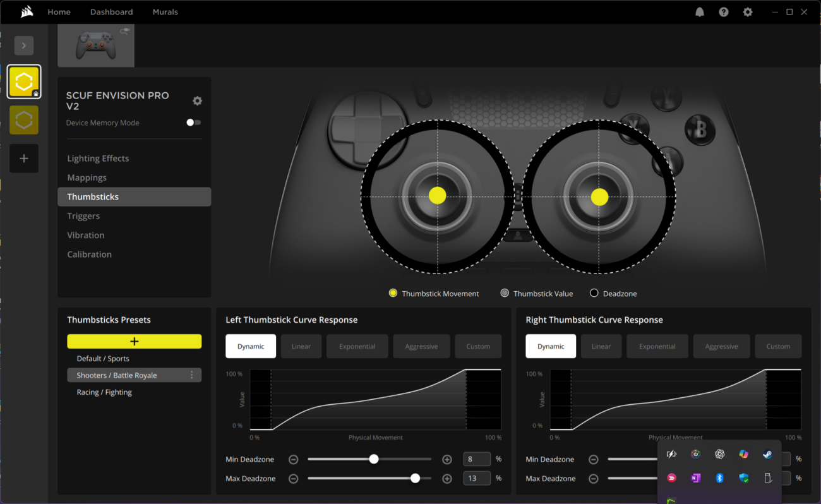The image size is (821, 504).
Task: Open Windows Security shield tray icon
Action: click(x=743, y=478)
